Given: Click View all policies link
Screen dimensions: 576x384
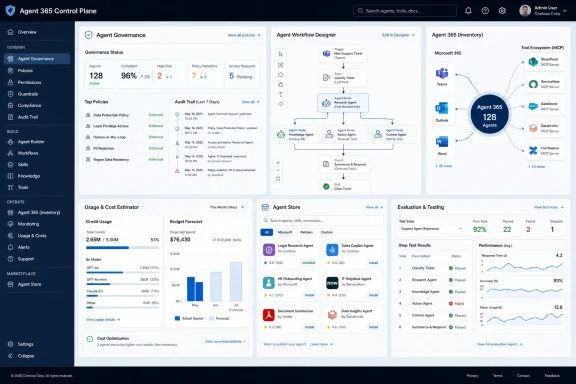Looking at the screenshot, I should [244, 35].
